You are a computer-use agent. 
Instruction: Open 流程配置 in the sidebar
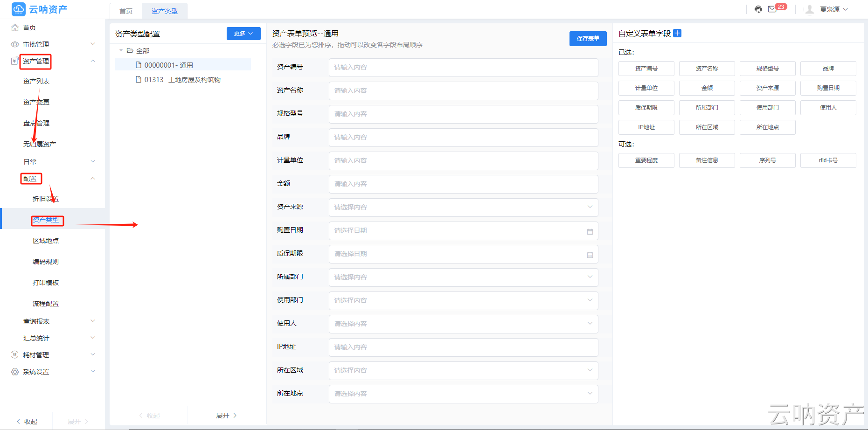click(x=46, y=304)
